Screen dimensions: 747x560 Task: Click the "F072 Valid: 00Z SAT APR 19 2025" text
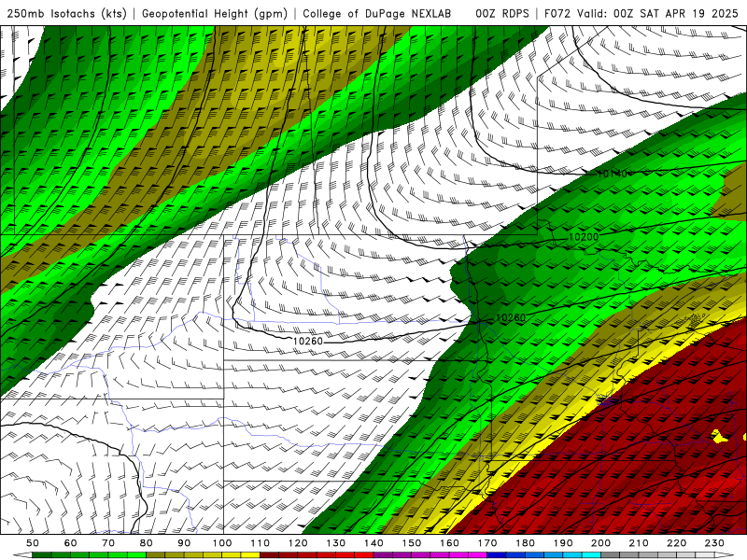click(x=641, y=14)
